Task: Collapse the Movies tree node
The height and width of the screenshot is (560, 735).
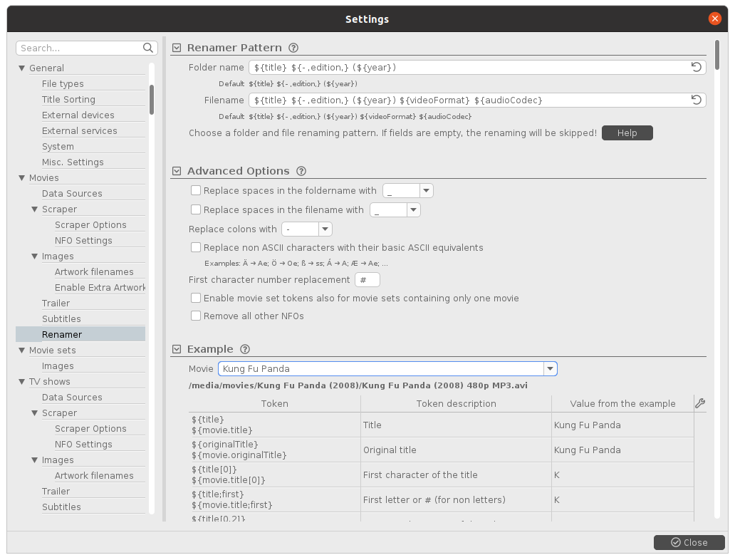Action: 22,178
